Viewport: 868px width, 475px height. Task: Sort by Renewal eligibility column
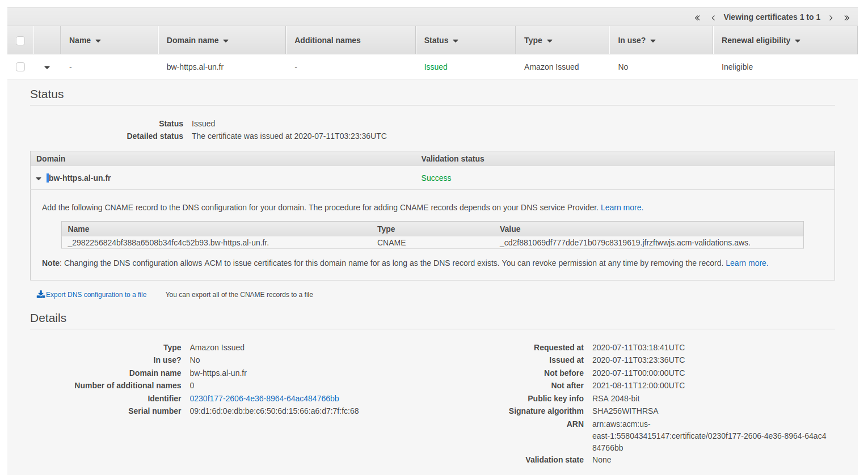[760, 41]
